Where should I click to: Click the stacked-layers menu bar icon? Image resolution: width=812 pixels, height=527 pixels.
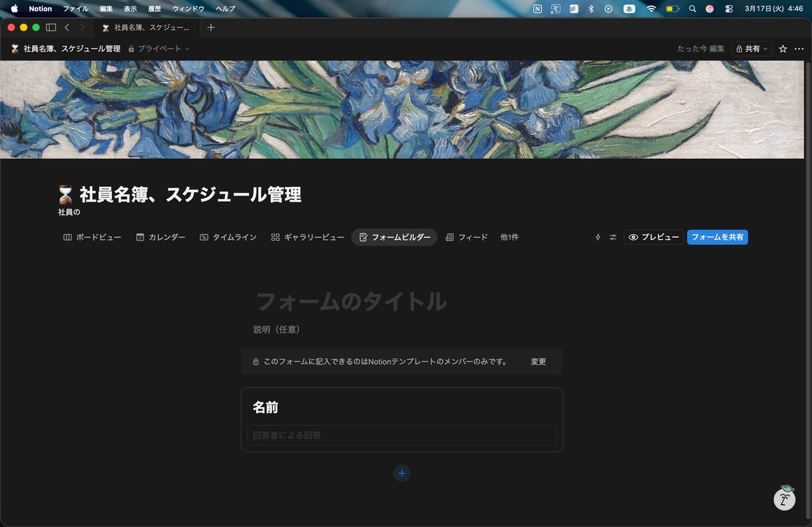573,9
